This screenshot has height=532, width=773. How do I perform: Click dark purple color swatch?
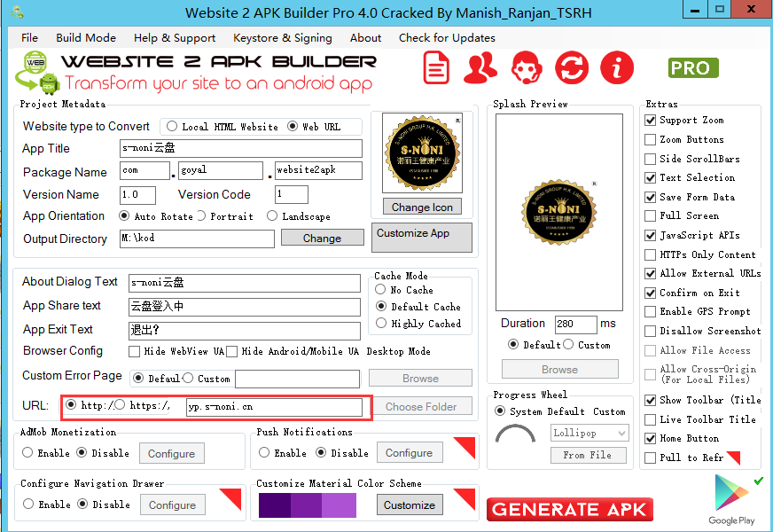coord(275,505)
